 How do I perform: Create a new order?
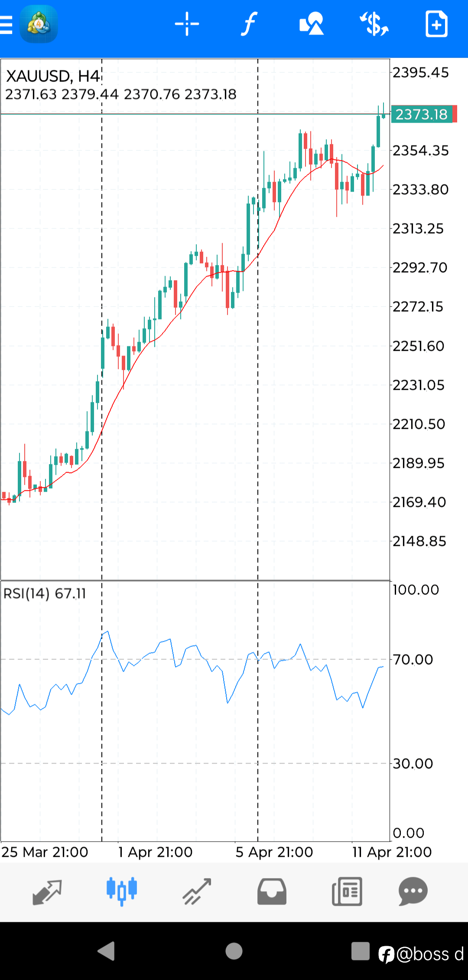click(436, 24)
